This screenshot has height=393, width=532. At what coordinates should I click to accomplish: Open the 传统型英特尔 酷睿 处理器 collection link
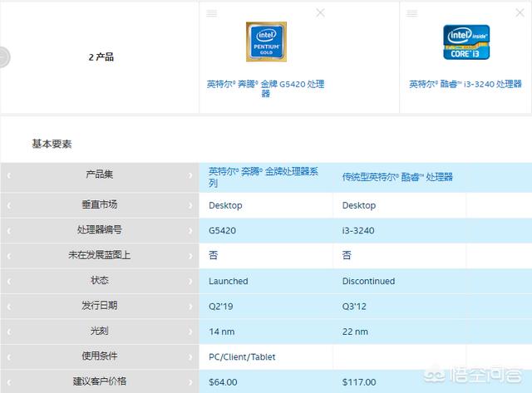(397, 177)
